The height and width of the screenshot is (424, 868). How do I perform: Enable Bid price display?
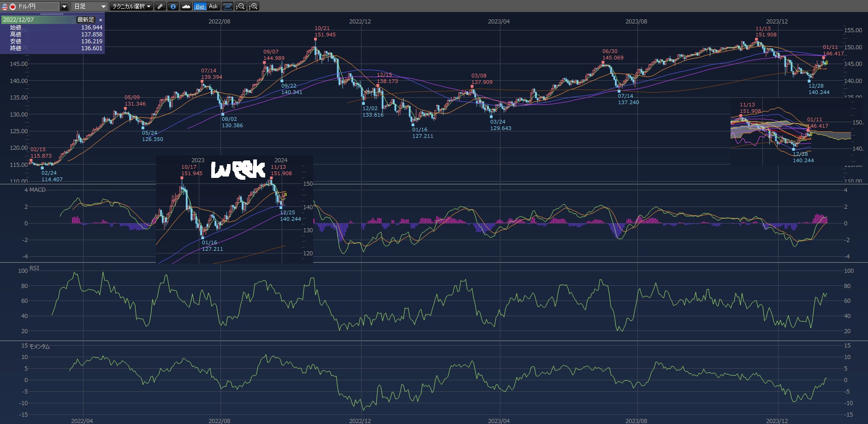coord(200,6)
